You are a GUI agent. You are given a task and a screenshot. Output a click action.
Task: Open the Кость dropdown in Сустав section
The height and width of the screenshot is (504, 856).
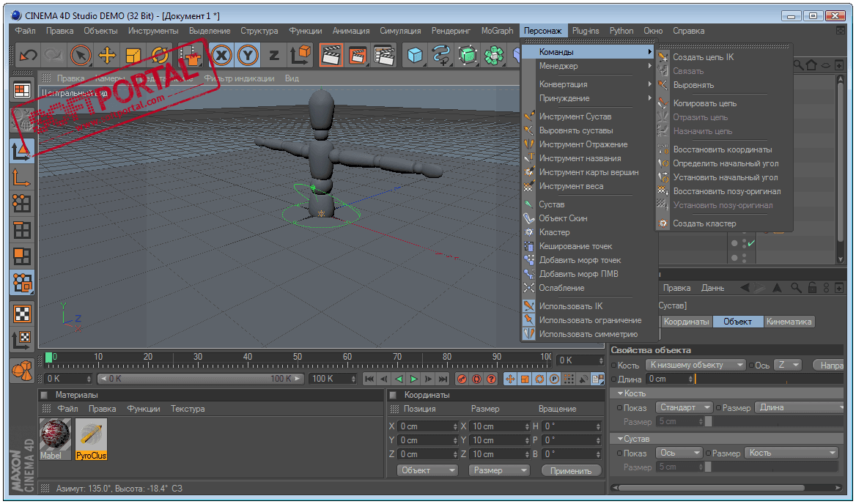792,453
